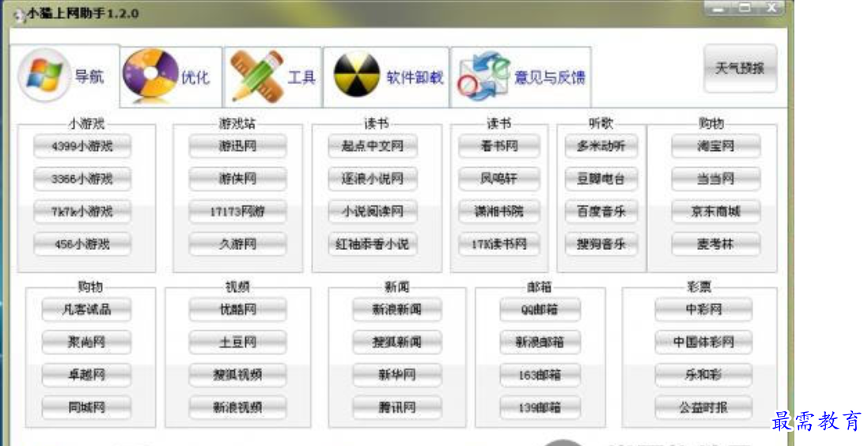The width and height of the screenshot is (868, 446).
Task: Click the 17K读书网 button
Action: click(x=498, y=244)
